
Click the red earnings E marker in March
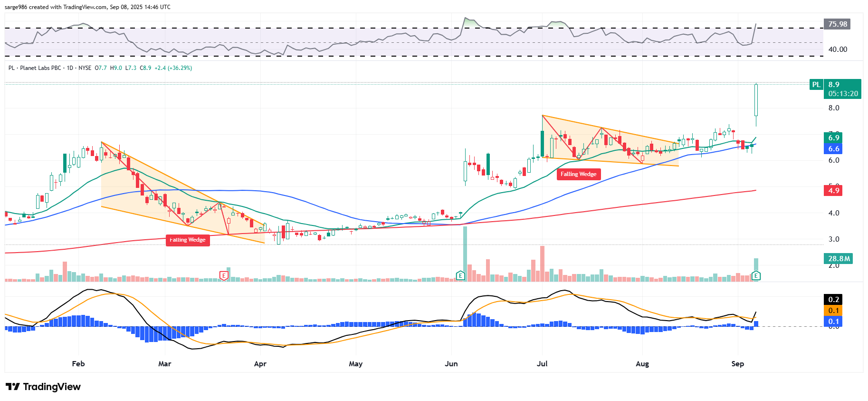224,275
